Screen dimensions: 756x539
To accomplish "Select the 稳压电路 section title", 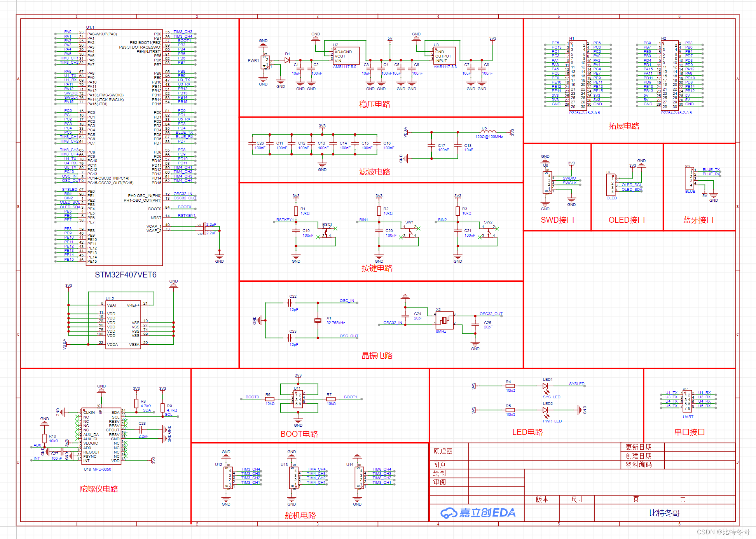I will (x=374, y=104).
